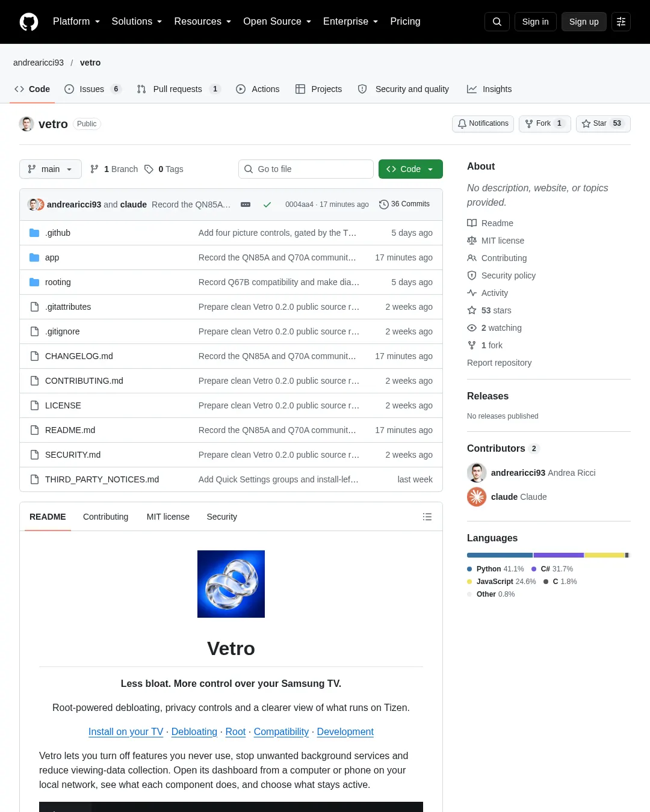This screenshot has height=812, width=650.
Task: Switch to the MIT license README tab
Action: point(168,517)
